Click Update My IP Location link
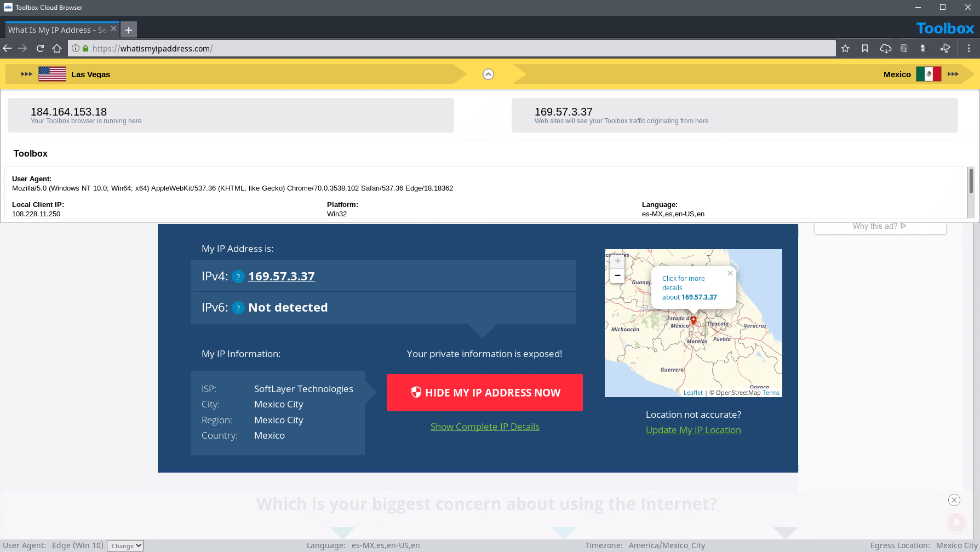The image size is (980, 552). pyautogui.click(x=694, y=430)
